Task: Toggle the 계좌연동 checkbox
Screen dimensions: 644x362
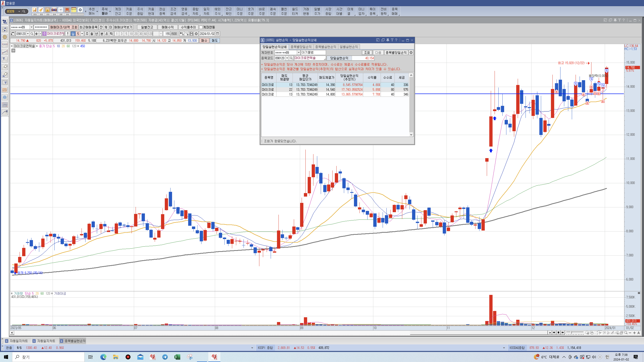Action: tap(201, 27)
